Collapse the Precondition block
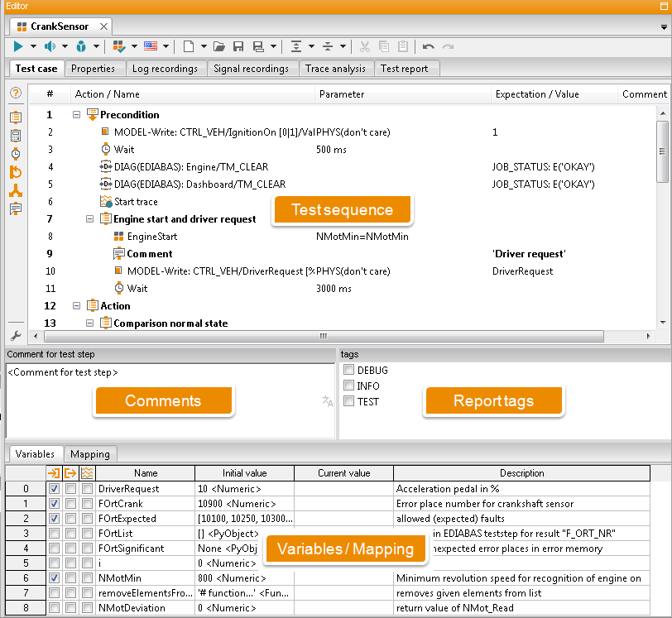The image size is (672, 618). coord(76,114)
